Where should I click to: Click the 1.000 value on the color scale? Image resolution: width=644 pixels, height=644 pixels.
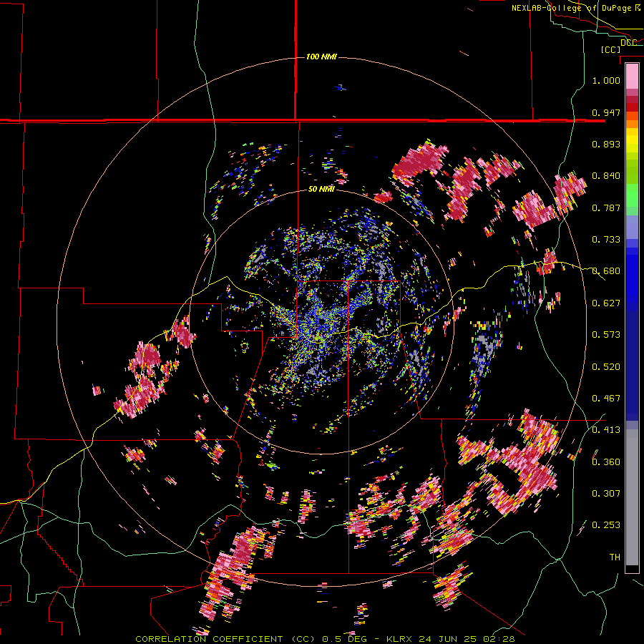click(x=606, y=80)
